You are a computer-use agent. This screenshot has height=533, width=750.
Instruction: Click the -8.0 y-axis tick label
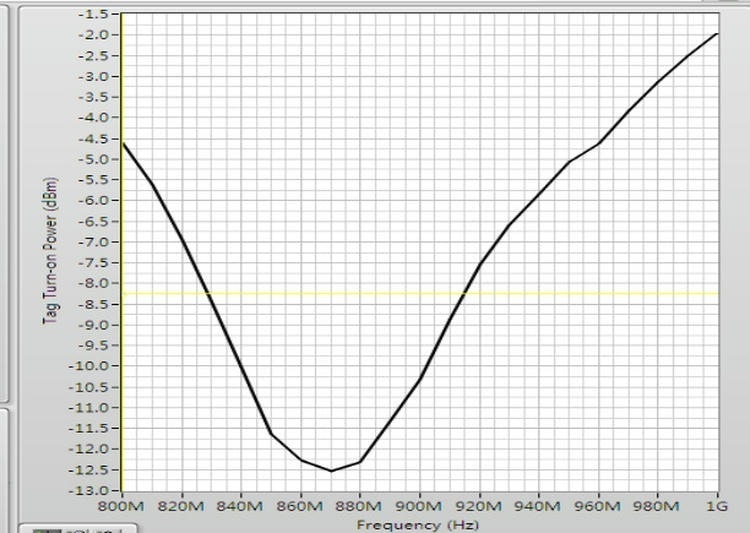[x=94, y=283]
